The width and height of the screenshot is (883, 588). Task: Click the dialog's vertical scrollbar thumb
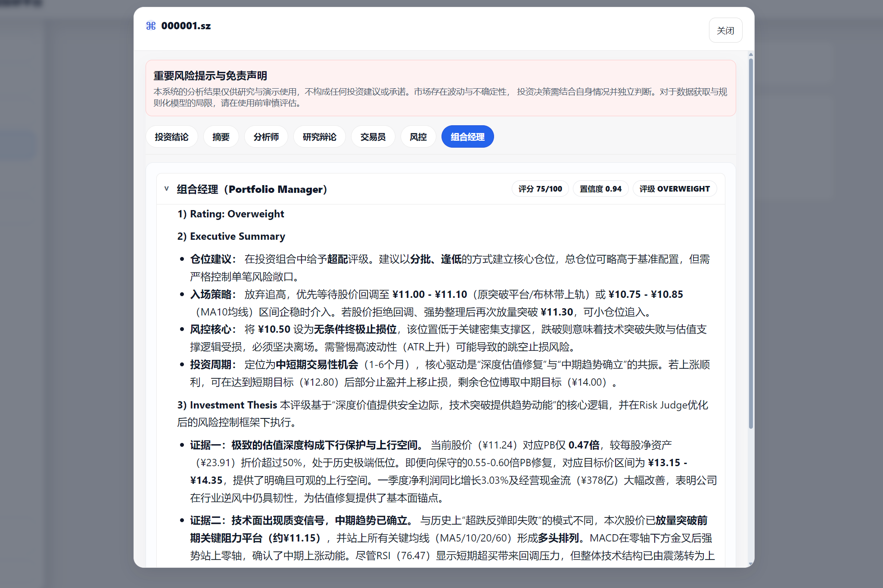click(751, 243)
